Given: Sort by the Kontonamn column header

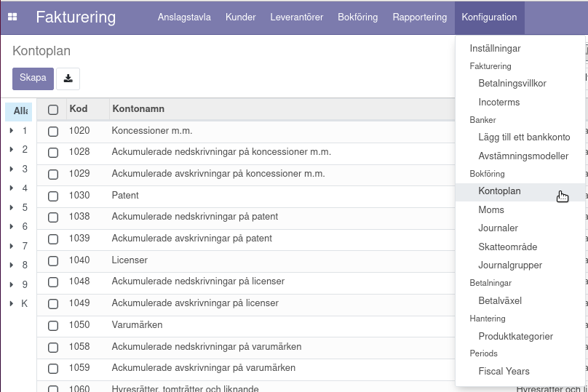Looking at the screenshot, I should tap(138, 108).
